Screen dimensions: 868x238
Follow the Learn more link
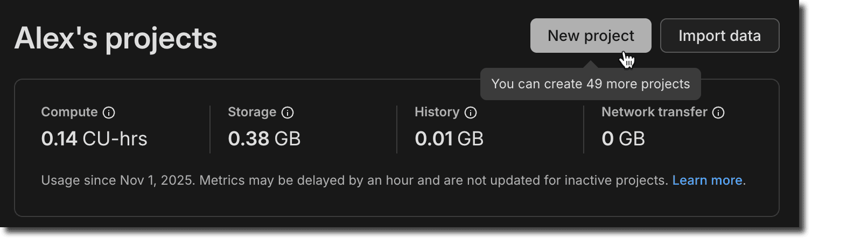coord(707,180)
